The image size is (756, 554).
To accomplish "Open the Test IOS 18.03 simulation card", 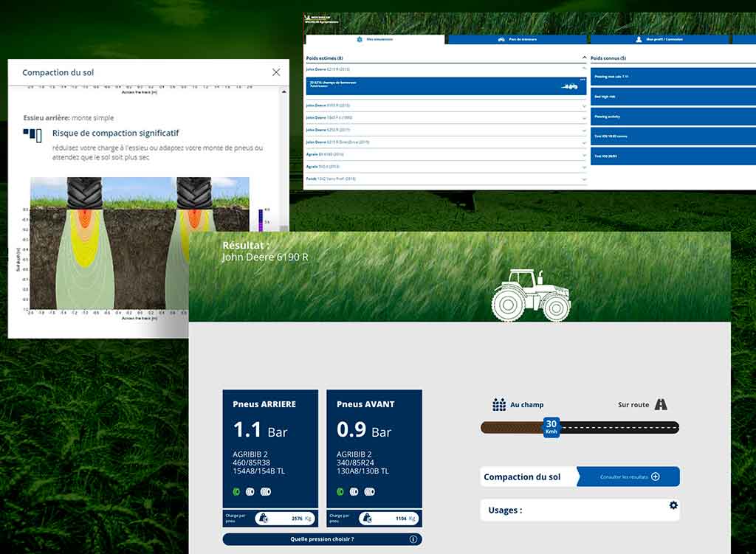I will (x=673, y=136).
